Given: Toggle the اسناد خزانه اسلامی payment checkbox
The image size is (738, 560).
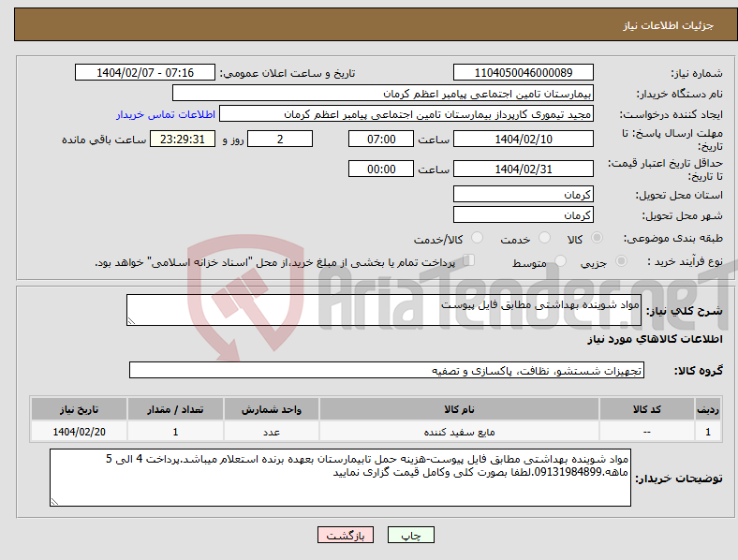Looking at the screenshot, I should tap(469, 260).
